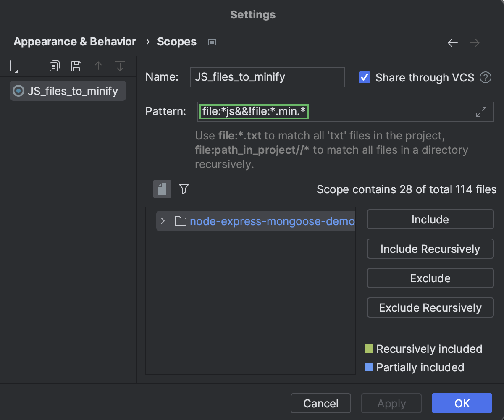Click the Recursively included color swatch

369,349
